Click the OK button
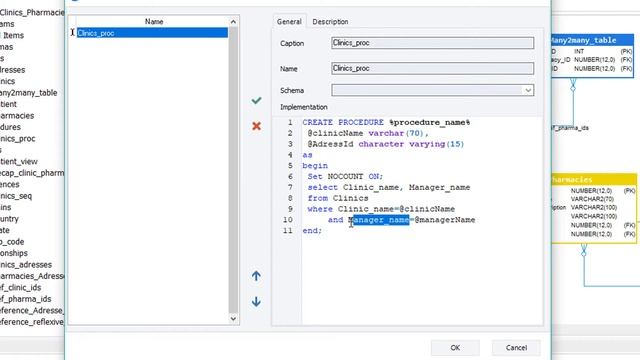The width and height of the screenshot is (640, 360). (455, 348)
